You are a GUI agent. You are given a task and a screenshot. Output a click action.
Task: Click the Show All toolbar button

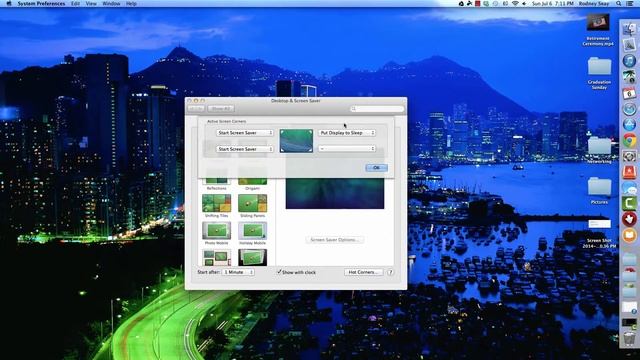point(221,109)
